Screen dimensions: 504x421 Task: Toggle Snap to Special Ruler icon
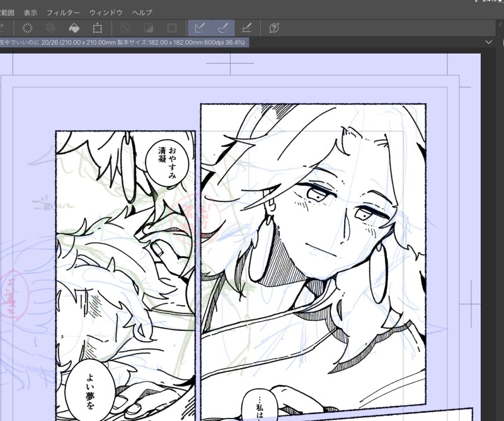click(223, 28)
